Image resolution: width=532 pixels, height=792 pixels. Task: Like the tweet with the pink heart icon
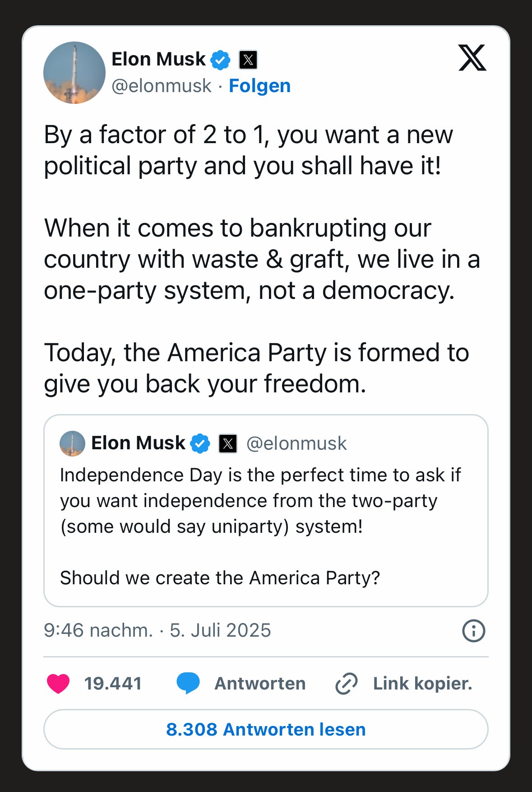point(58,683)
